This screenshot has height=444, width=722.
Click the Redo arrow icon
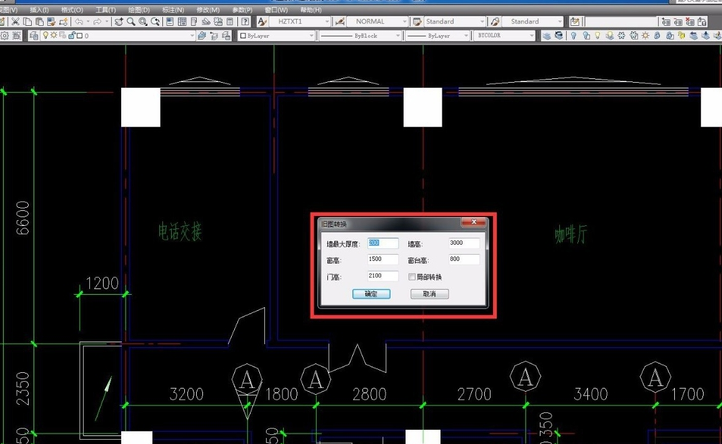tap(97, 22)
